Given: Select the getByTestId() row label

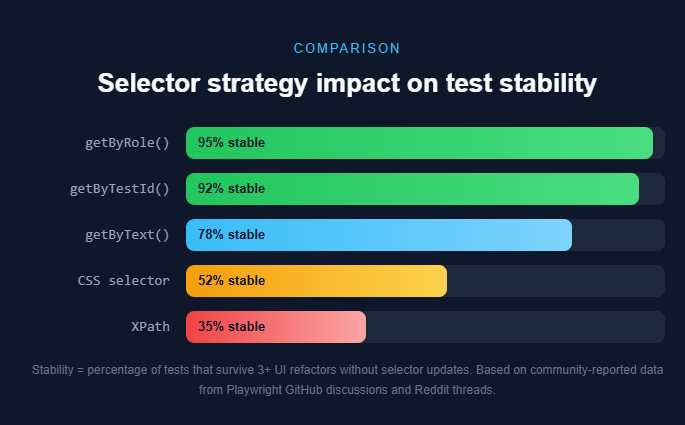Looking at the screenshot, I should click(120, 189).
